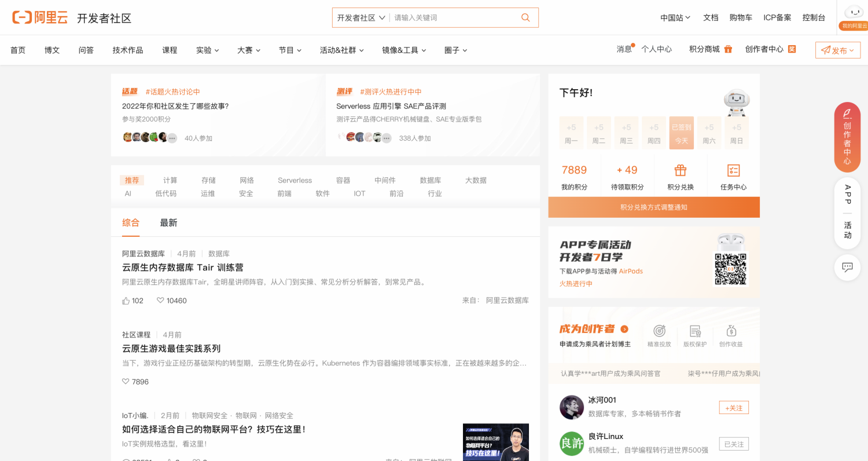Unfollow 良许Linux via the 已关注 button
This screenshot has height=461, width=868.
pos(734,444)
